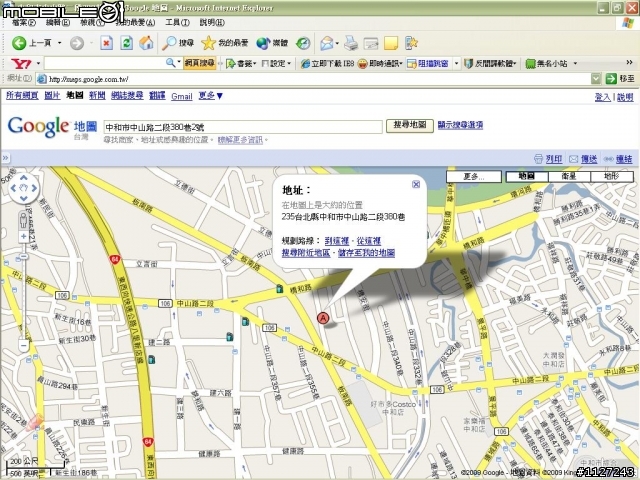This screenshot has height=480, width=640.
Task: Switch to the 地圖 map view
Action: pos(527,176)
